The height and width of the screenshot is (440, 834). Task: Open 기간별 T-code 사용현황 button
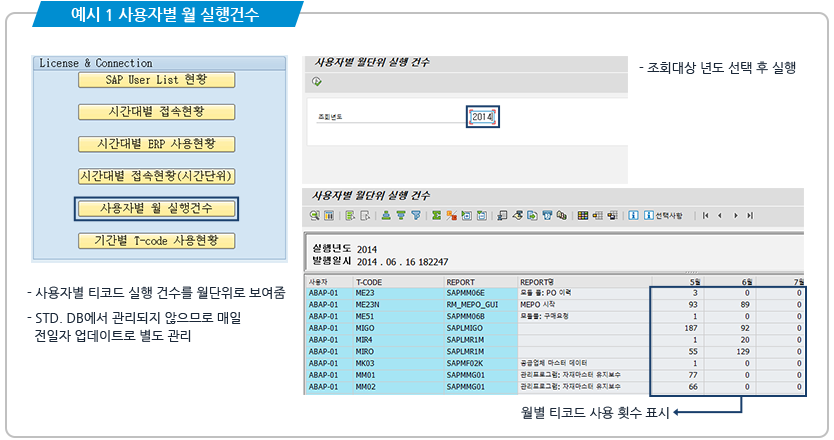point(156,240)
